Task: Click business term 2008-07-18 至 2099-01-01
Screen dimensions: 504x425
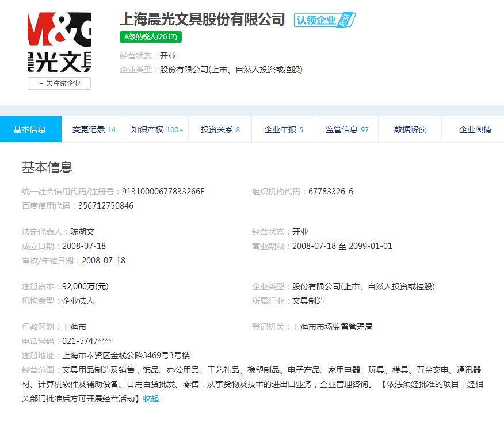Action: point(342,246)
